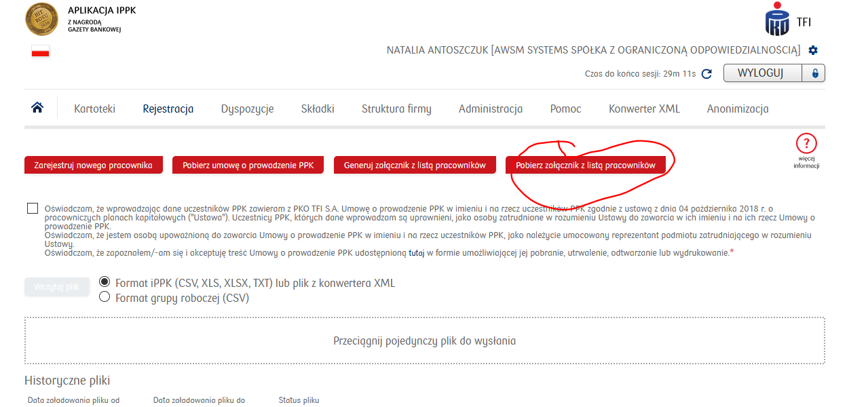Click 'Data załadowania pliku od' label
The image size is (868, 407).
click(73, 400)
